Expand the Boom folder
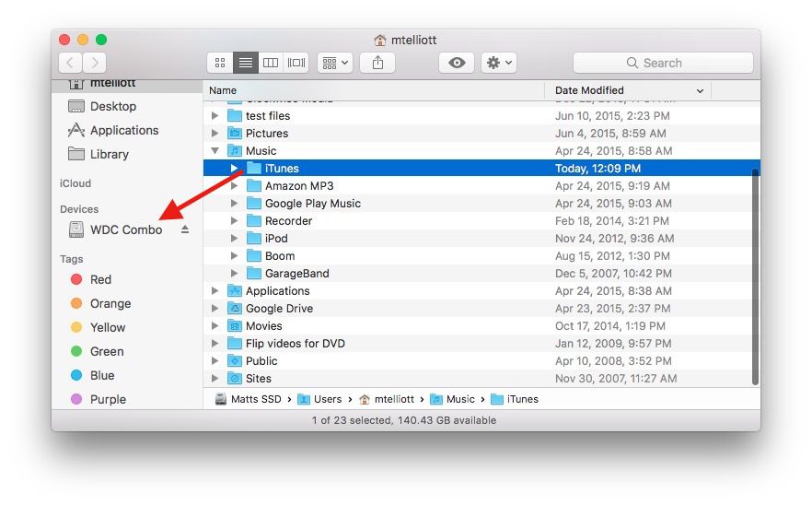812x505 pixels. click(234, 255)
